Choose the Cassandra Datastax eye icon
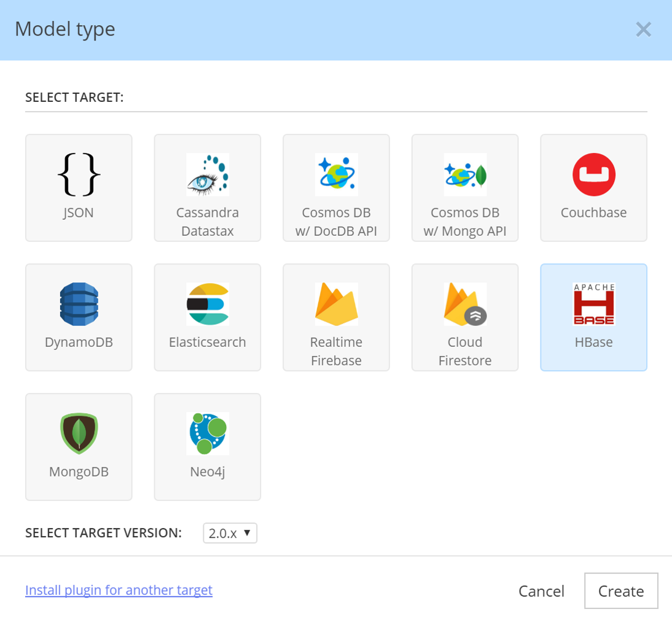 tap(208, 175)
